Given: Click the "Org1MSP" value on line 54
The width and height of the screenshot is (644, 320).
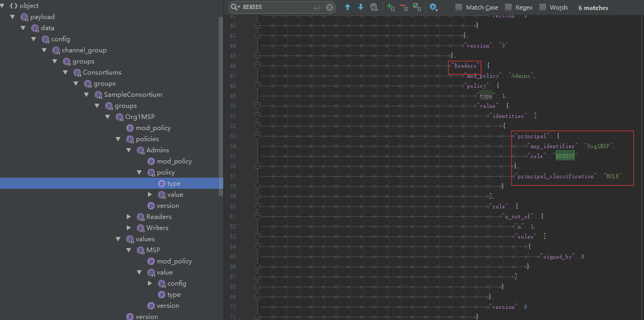Looking at the screenshot, I should (598, 146).
